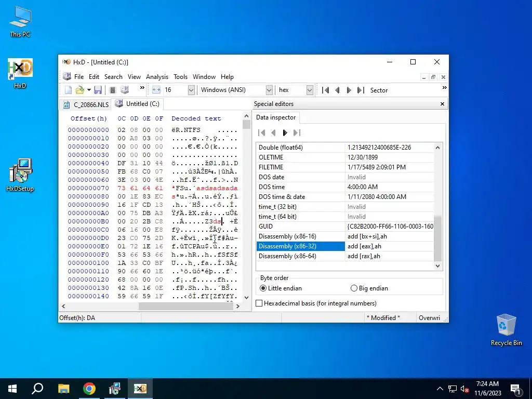This screenshot has width=532, height=399.
Task: Open the Window menu
Action: (204, 77)
